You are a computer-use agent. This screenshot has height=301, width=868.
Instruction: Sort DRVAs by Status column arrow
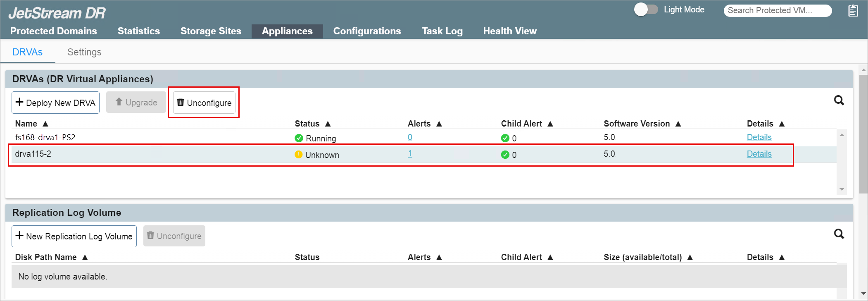[328, 124]
